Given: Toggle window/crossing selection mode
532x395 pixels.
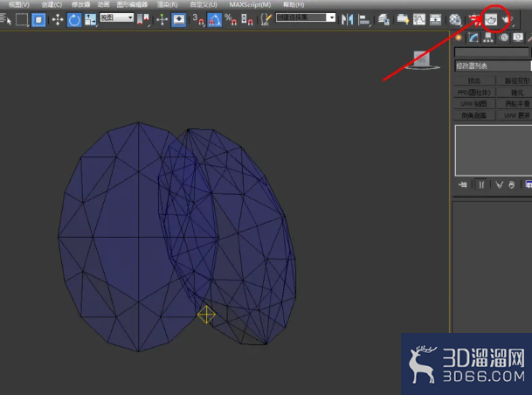Looking at the screenshot, I should 38,19.
